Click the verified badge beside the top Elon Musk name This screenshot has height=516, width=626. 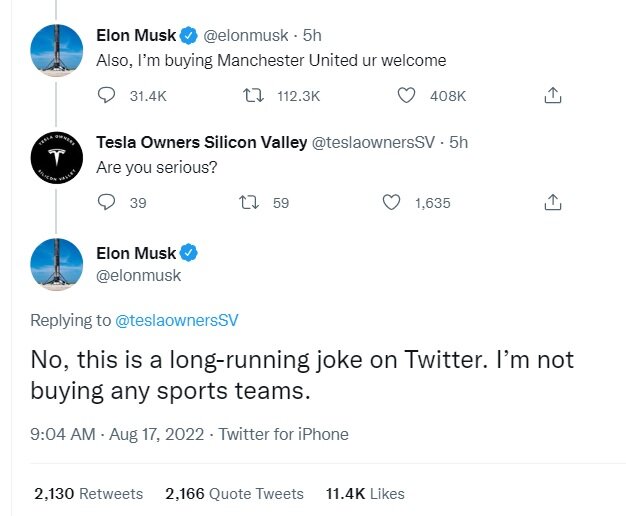click(x=188, y=35)
